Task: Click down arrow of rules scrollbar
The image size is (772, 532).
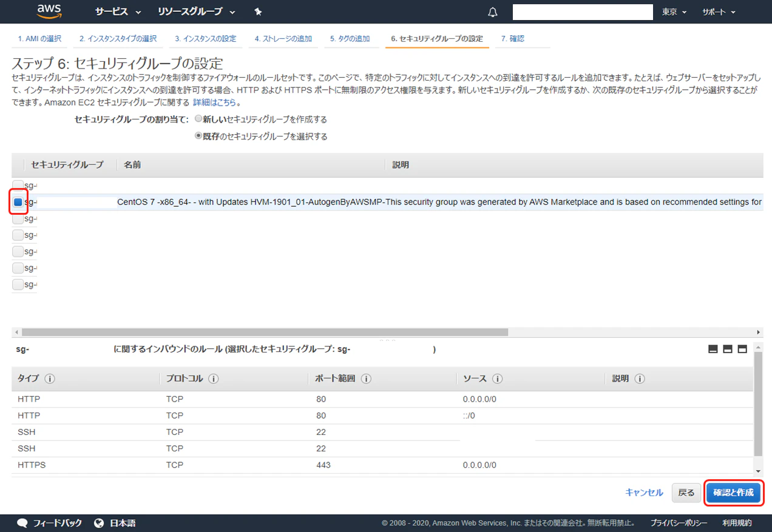Action: click(758, 472)
